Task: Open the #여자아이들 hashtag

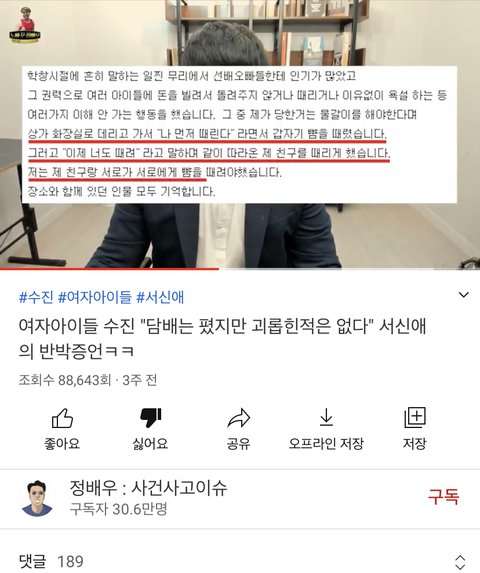Action: pyautogui.click(x=95, y=297)
